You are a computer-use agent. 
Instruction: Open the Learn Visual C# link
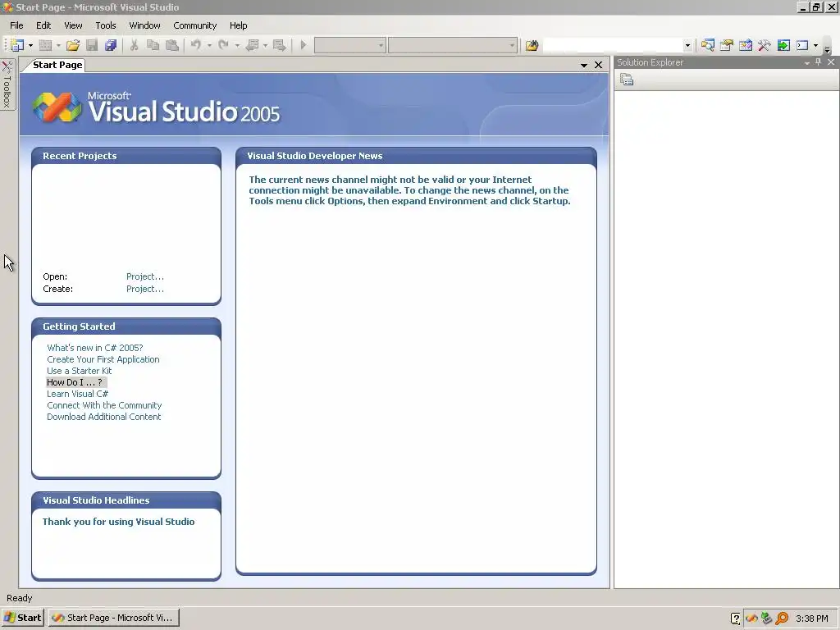point(78,394)
